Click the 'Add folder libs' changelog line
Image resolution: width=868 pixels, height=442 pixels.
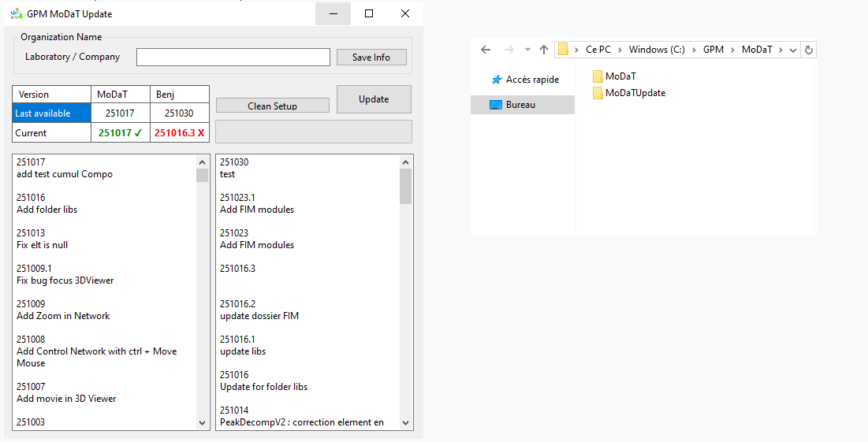(x=47, y=210)
